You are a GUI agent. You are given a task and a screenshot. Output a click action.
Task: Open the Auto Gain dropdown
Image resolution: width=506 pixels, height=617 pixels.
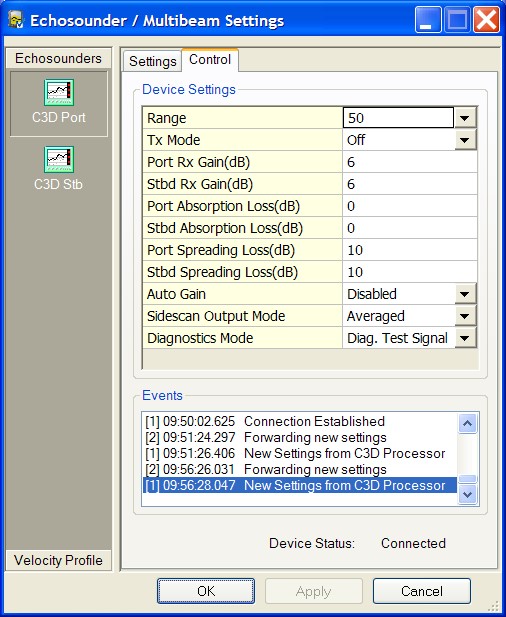click(465, 294)
